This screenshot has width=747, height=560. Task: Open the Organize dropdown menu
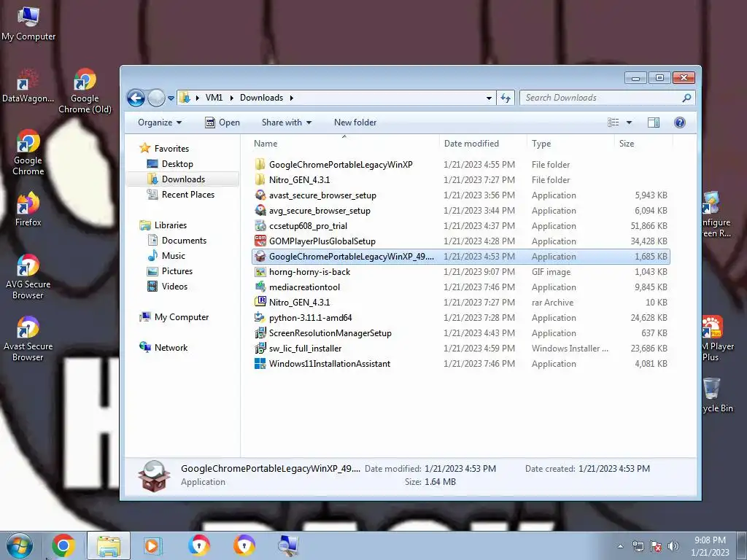click(160, 122)
